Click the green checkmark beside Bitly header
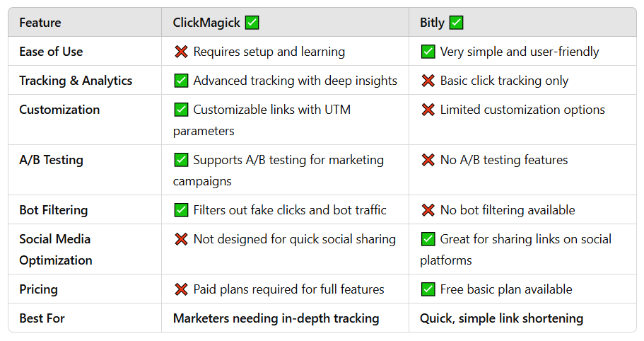644x341 pixels. (x=456, y=22)
